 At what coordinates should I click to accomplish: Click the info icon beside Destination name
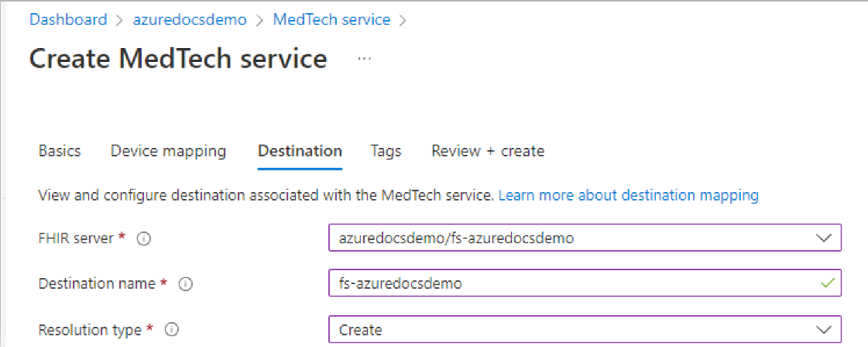(186, 284)
